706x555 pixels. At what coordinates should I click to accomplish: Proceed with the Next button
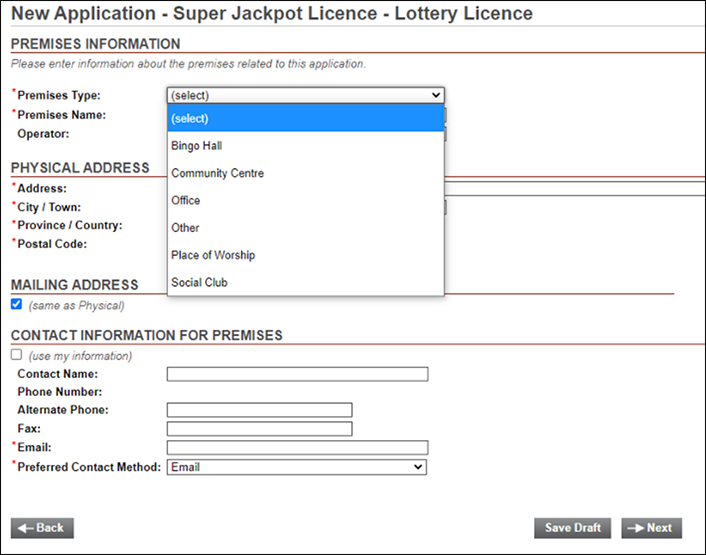[x=652, y=528]
